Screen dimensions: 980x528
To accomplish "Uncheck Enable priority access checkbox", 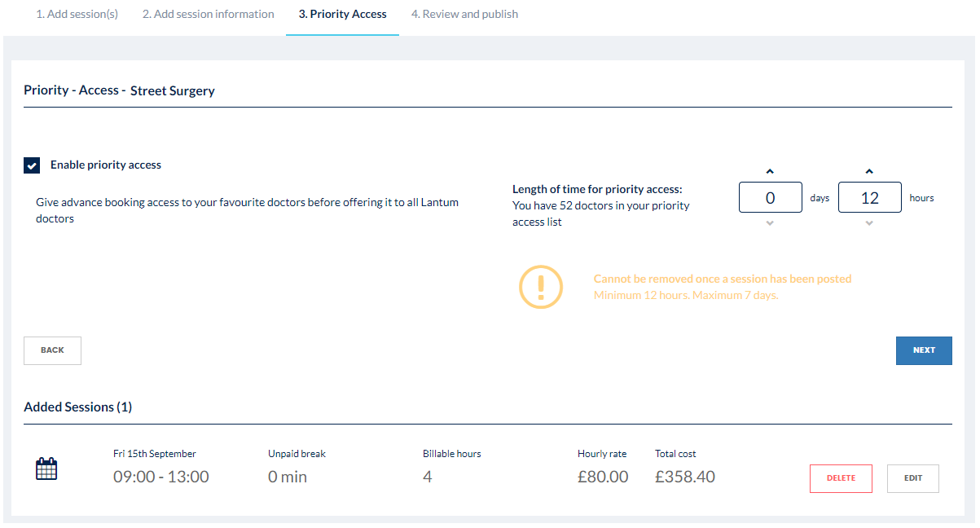I will (x=32, y=165).
